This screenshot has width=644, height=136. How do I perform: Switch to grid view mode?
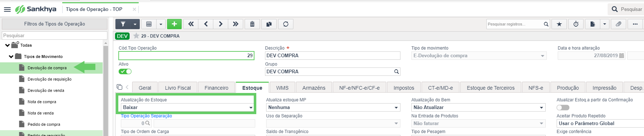[x=149, y=24]
